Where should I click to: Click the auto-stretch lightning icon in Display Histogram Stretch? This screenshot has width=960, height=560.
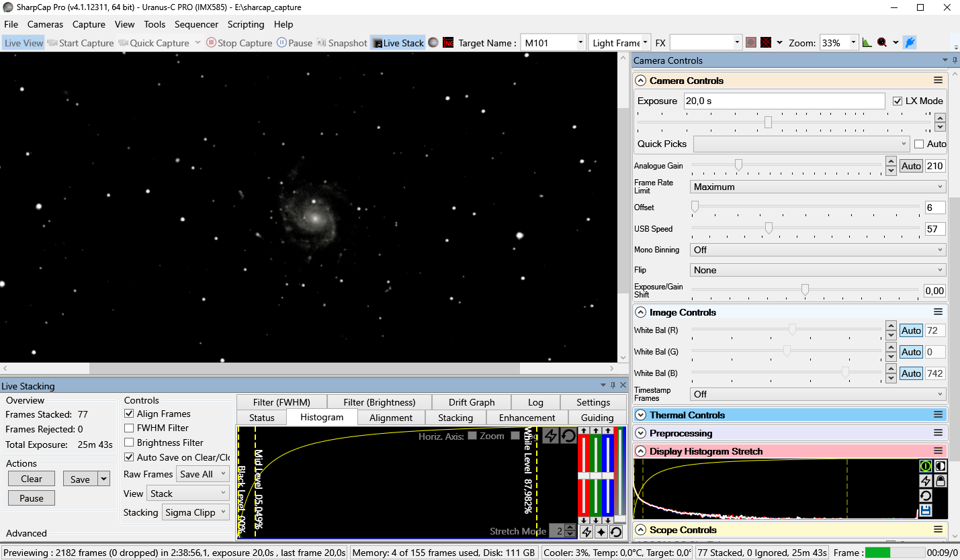click(x=926, y=480)
